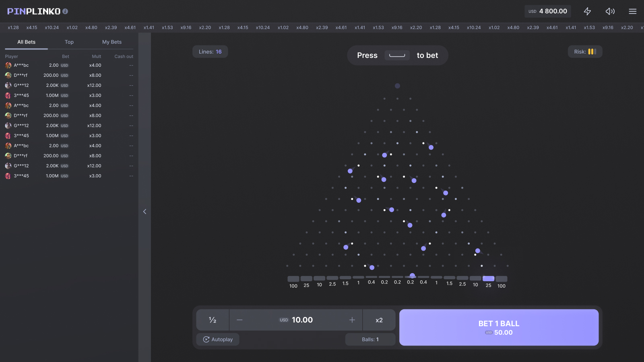Click the plus icon to increase bet

tap(352, 320)
